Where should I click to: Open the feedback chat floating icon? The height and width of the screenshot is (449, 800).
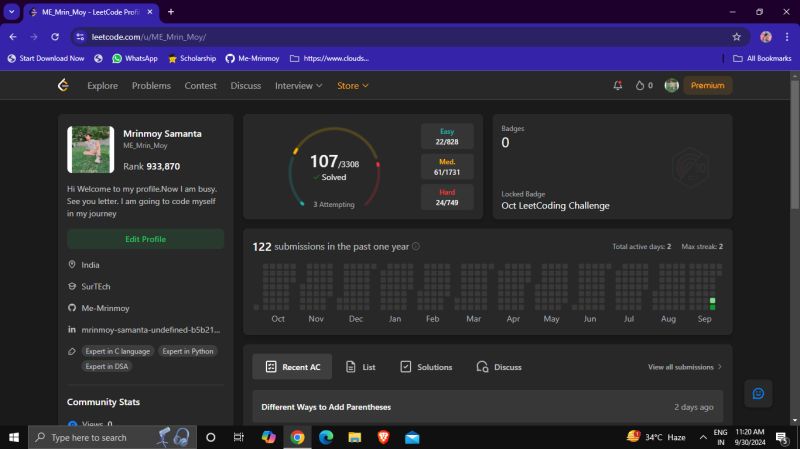[758, 393]
